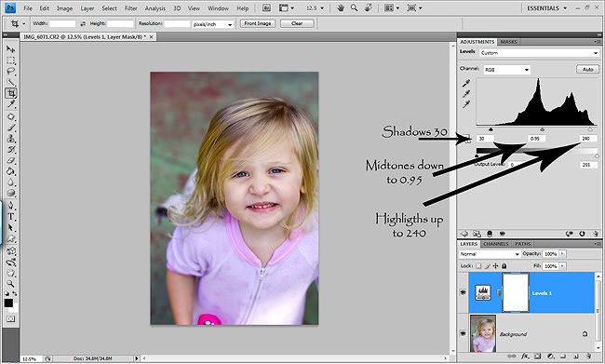Click the Clear button
This screenshot has width=605, height=364.
click(297, 23)
